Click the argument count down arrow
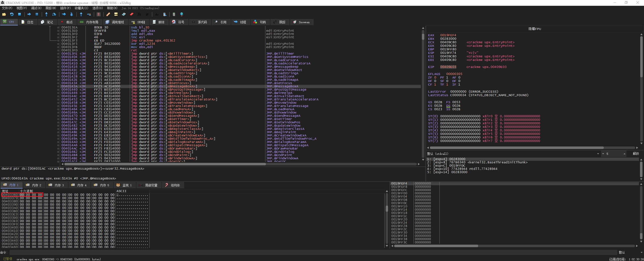Image resolution: width=644 pixels, height=261 pixels. (603, 154)
